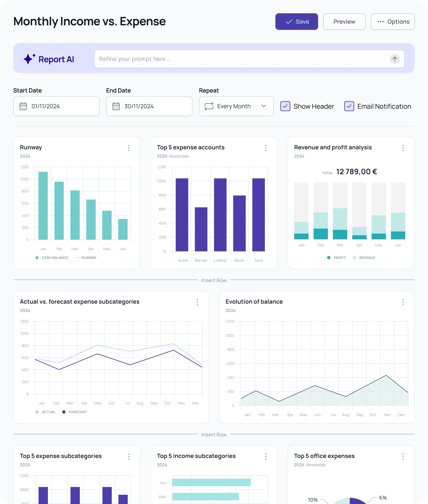428x504 pixels.
Task: Click the May bar in income subcategories
Action: [205, 497]
